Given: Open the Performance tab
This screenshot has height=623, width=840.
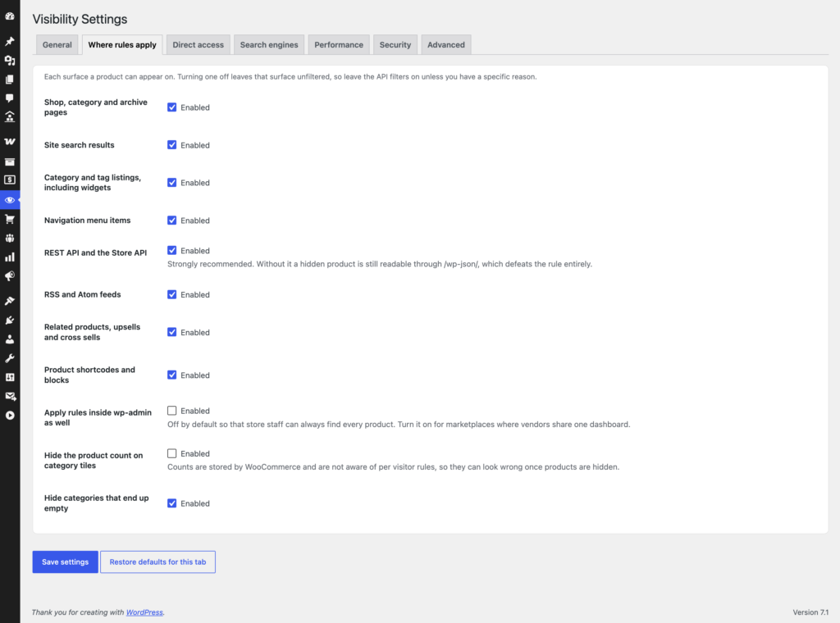Looking at the screenshot, I should click(339, 45).
